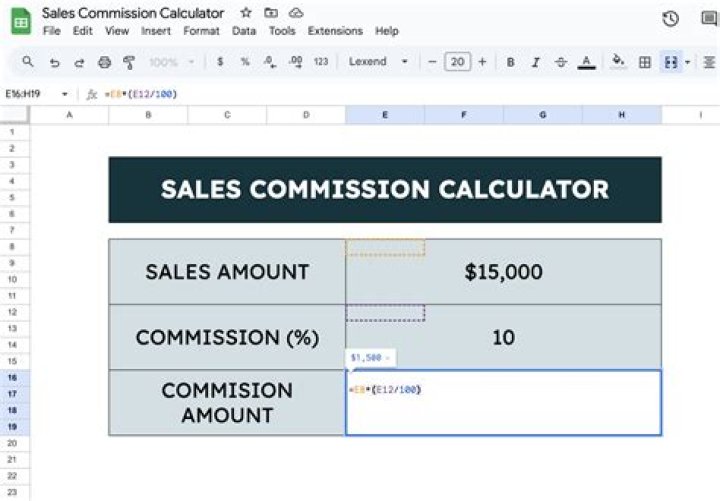Select the SALES AMOUNT label cell
Image resolution: width=720 pixels, height=501 pixels.
point(227,271)
